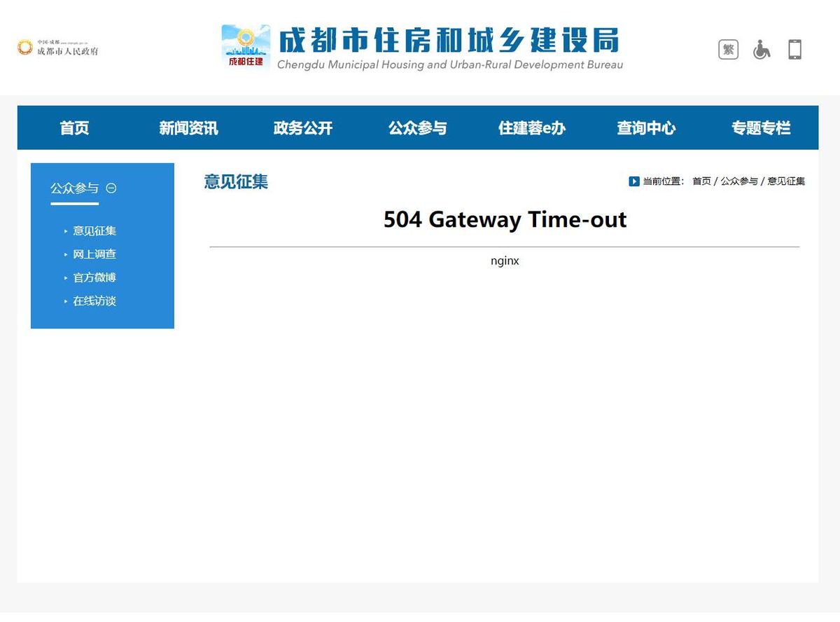Visit 官方微博 from the sidebar
The width and height of the screenshot is (840, 622).
[94, 278]
